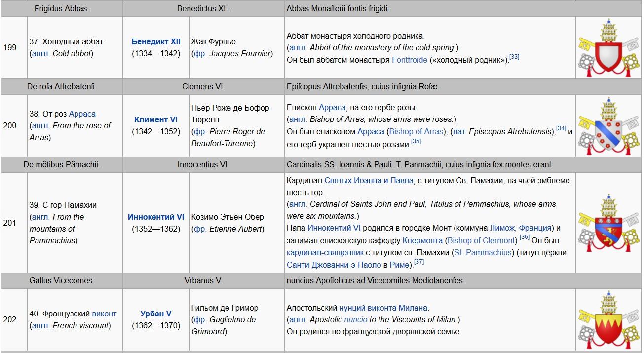Open Clement VI coat of arms image
Viewport: 644px width, 353px height.
tap(608, 125)
